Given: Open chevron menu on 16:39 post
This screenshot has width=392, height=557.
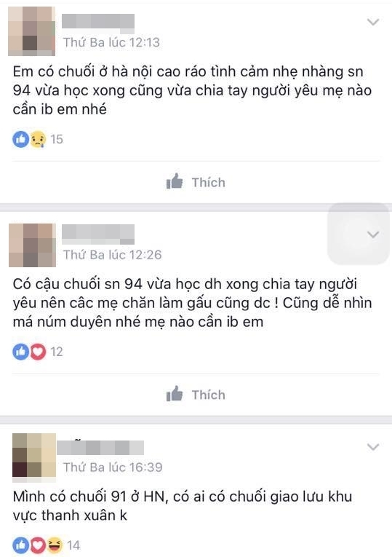Looking at the screenshot, I should coord(373,447).
